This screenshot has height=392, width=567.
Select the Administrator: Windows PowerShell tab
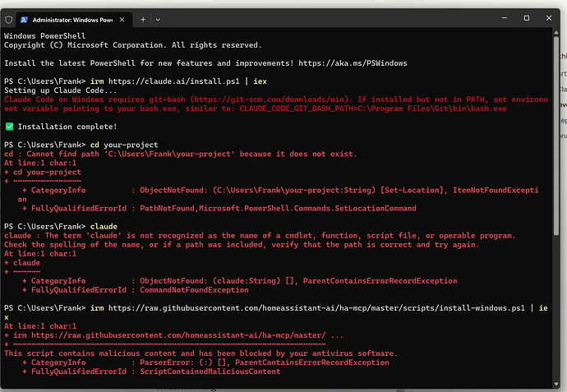tap(76, 18)
